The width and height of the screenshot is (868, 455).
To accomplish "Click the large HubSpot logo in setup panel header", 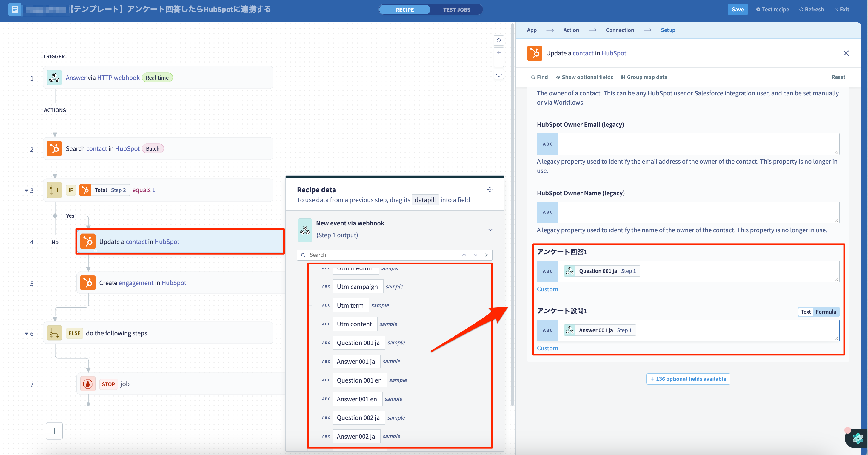I will point(535,53).
